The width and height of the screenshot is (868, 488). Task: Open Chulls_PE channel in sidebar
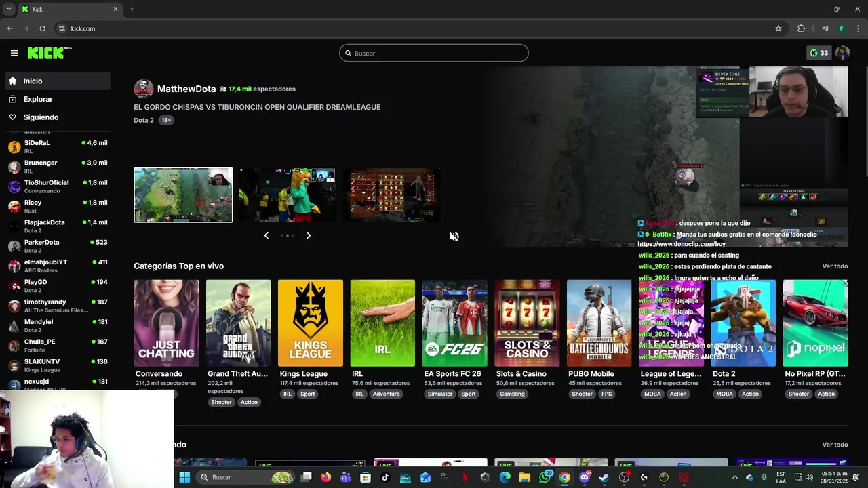58,345
